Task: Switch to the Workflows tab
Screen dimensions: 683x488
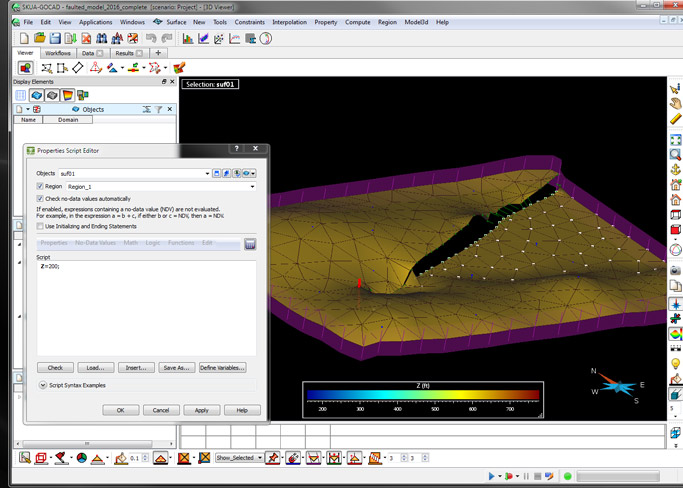Action: point(58,53)
